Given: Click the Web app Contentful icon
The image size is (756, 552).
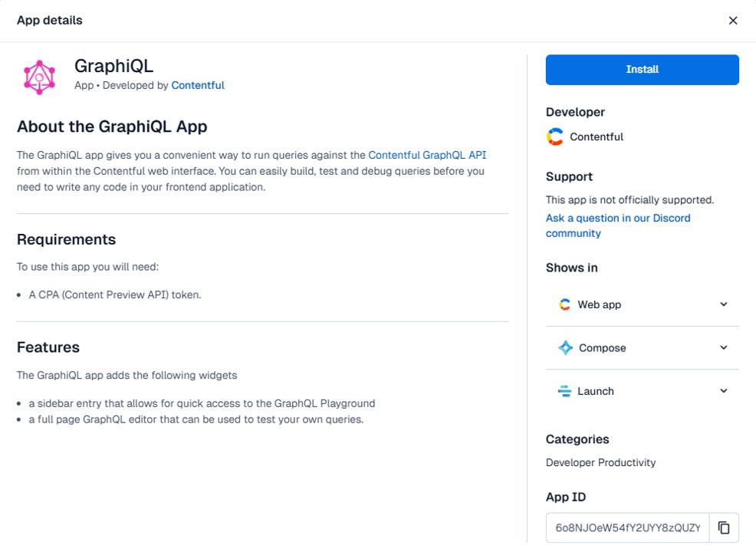Looking at the screenshot, I should pyautogui.click(x=564, y=304).
